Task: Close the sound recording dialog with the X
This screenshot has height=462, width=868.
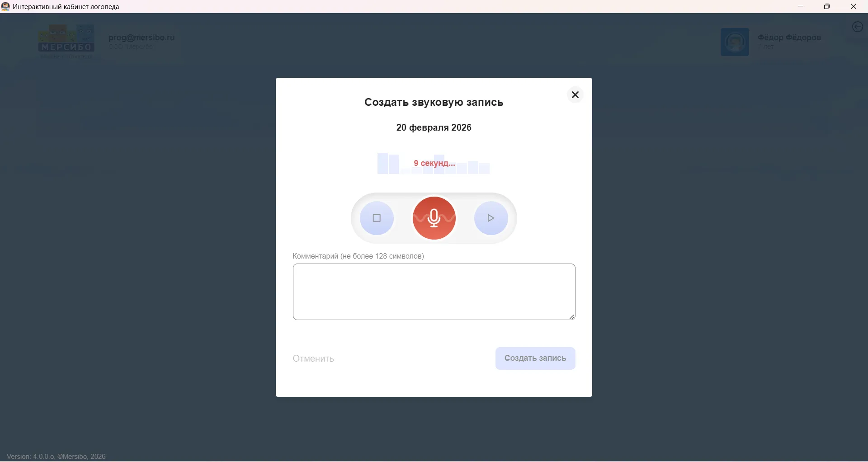Action: [575, 94]
